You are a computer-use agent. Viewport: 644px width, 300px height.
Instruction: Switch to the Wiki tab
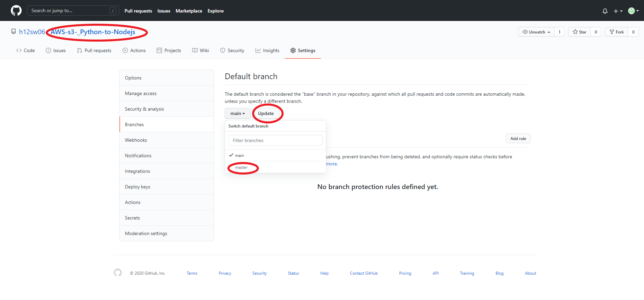coord(200,50)
